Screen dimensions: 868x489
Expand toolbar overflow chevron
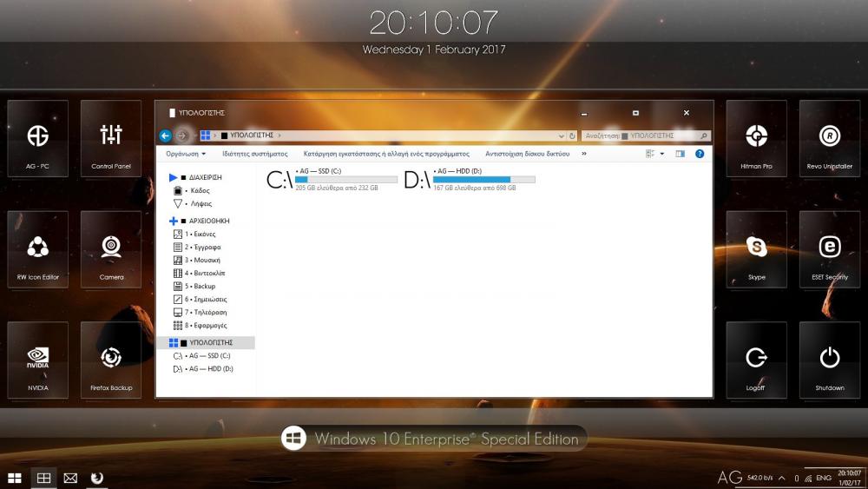pyautogui.click(x=584, y=154)
